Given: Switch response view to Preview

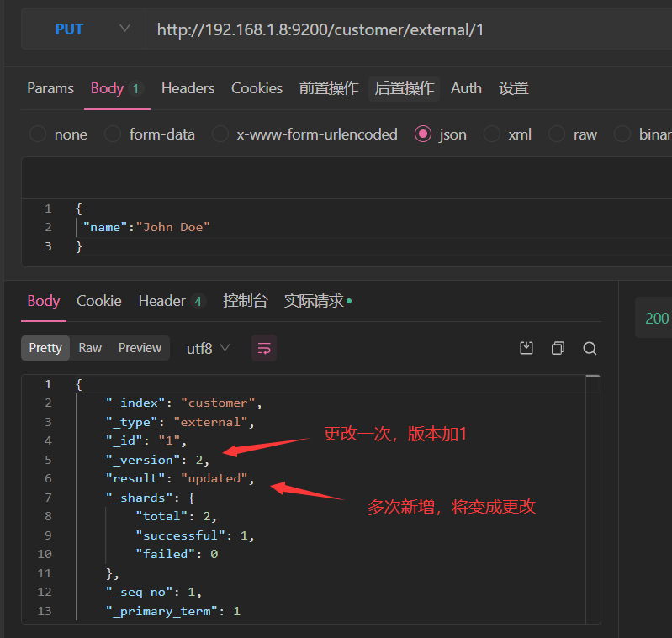Looking at the screenshot, I should [x=140, y=348].
